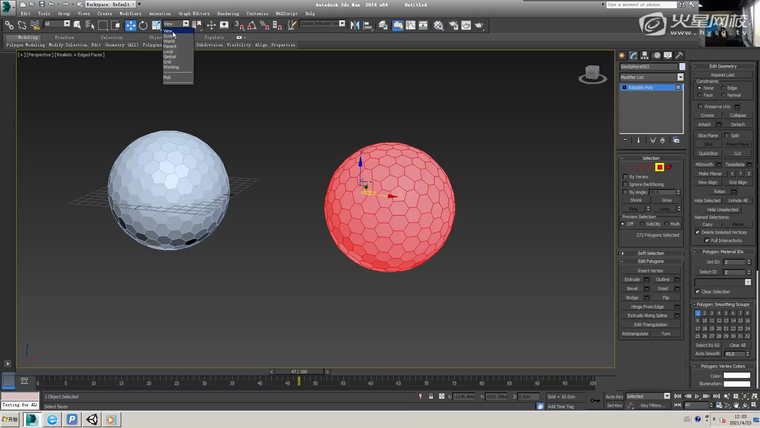The width and height of the screenshot is (760, 428).
Task: Switch to Polygon sub-object selection level
Action: pyautogui.click(x=660, y=167)
